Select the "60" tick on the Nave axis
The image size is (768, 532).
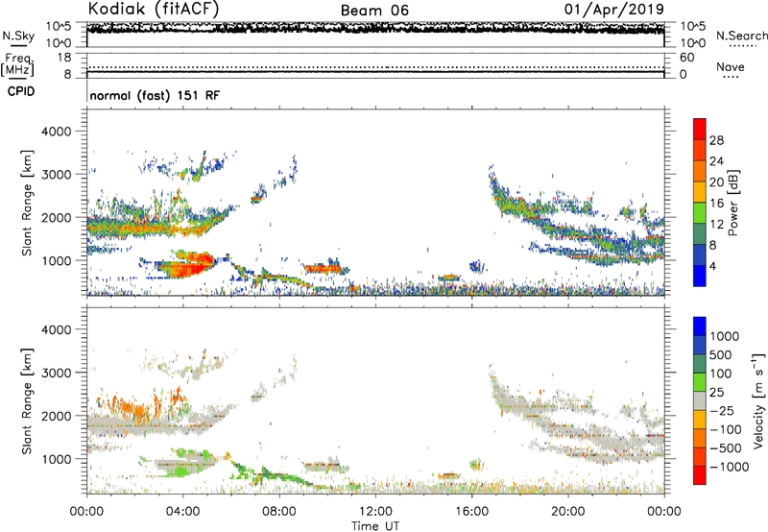pyautogui.click(x=686, y=58)
